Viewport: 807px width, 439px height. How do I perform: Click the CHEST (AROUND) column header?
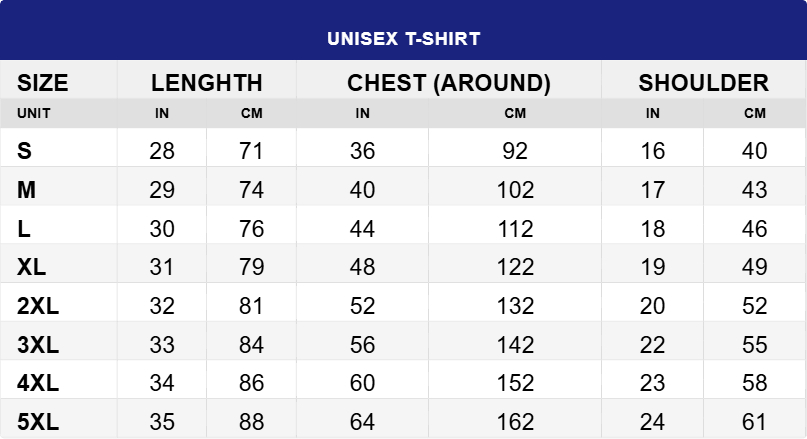tap(449, 83)
